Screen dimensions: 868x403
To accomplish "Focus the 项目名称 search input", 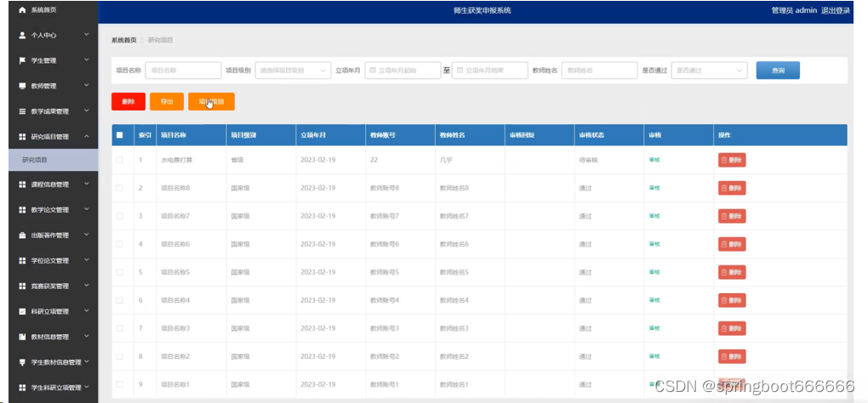I will click(x=183, y=71).
